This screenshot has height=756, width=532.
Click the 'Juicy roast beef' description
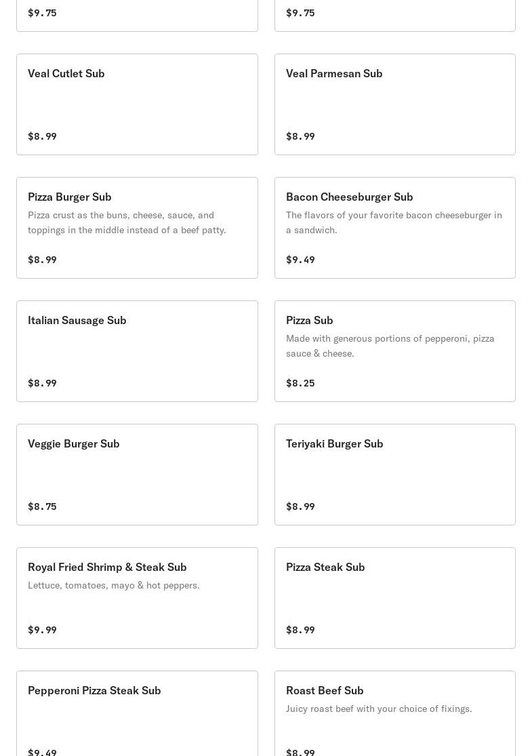(379, 709)
